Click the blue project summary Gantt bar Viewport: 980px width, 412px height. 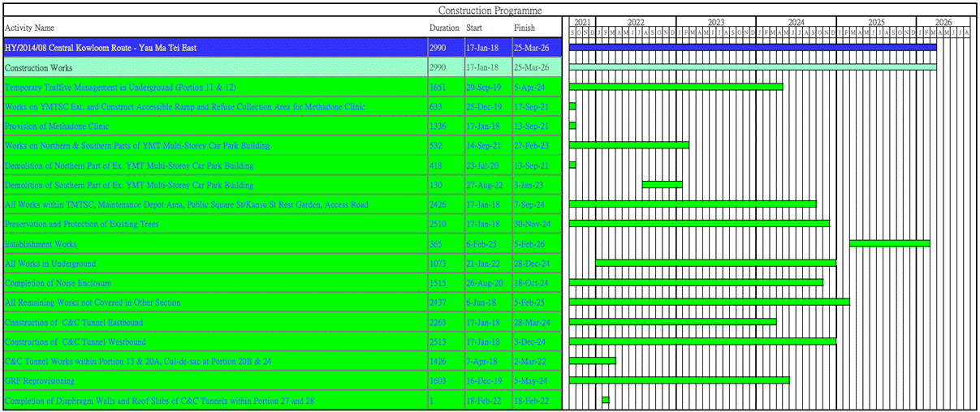pyautogui.click(x=752, y=48)
